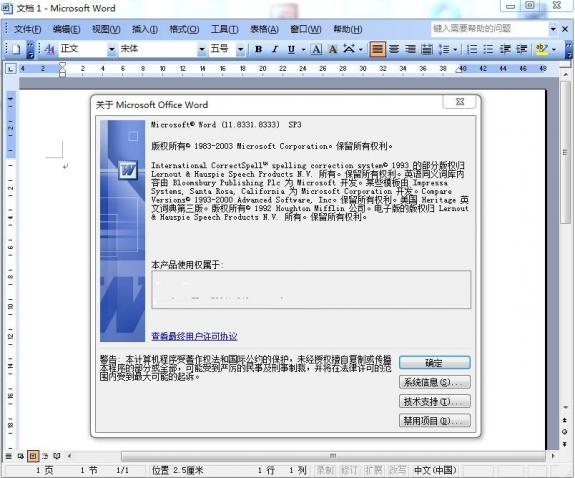This screenshot has width=575, height=478.
Task: Click 禁用项目(D)... button
Action: [x=434, y=420]
